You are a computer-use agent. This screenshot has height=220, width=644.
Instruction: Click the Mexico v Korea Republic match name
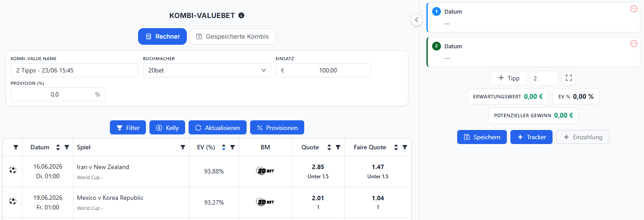[x=110, y=198]
